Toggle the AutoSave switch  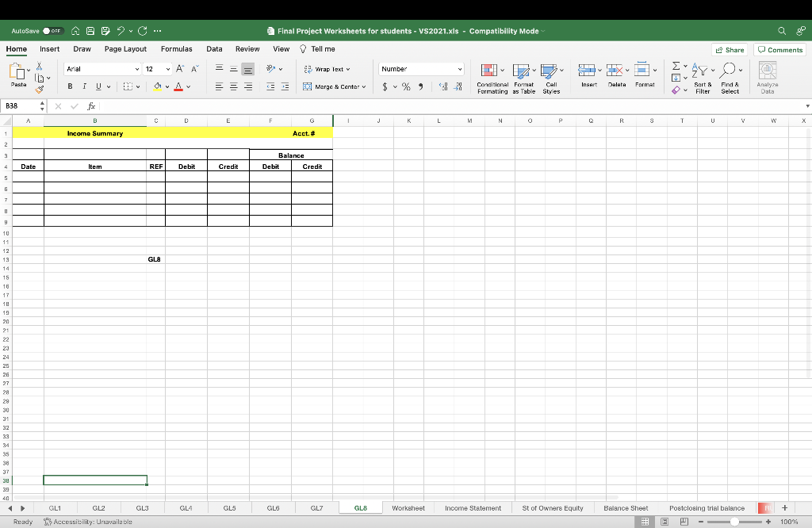tap(53, 31)
